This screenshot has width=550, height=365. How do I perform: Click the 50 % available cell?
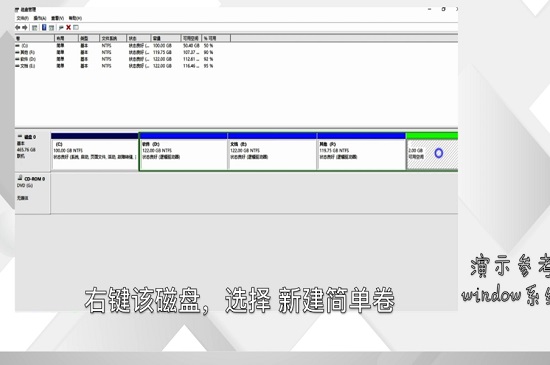click(x=208, y=46)
